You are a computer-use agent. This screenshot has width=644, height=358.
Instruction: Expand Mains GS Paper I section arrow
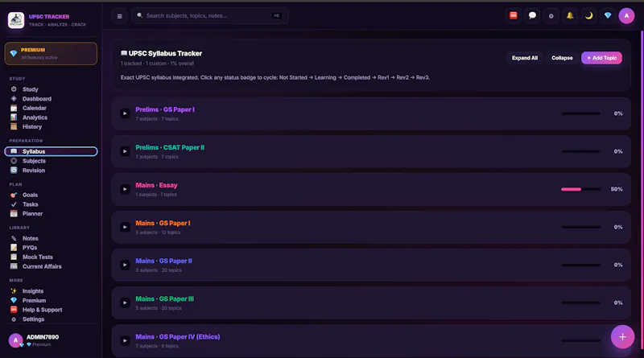click(x=125, y=227)
